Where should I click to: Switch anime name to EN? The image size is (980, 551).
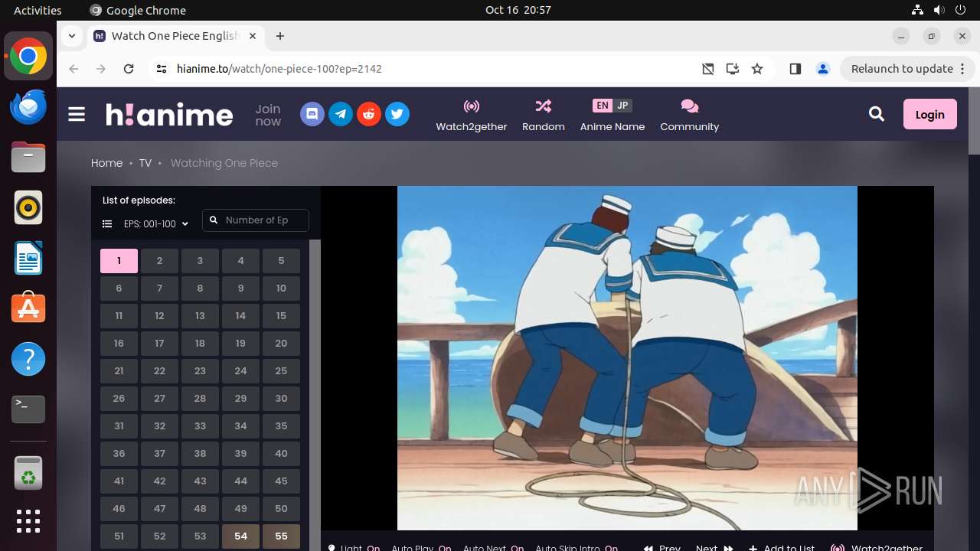coord(603,106)
